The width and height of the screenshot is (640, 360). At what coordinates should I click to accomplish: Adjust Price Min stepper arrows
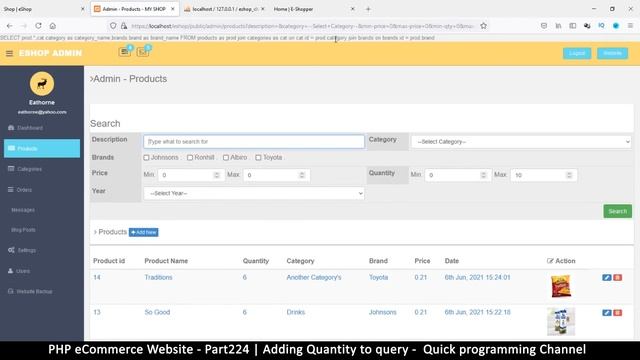tap(217, 175)
